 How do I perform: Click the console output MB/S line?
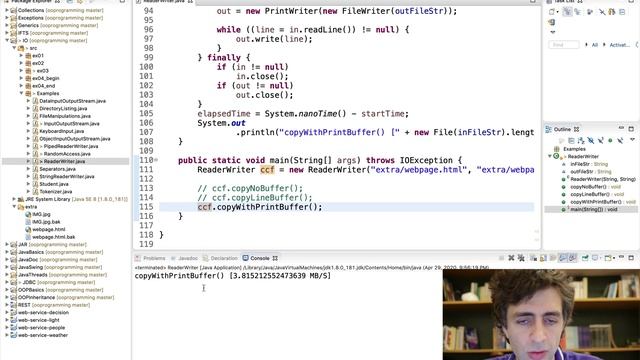(233, 276)
